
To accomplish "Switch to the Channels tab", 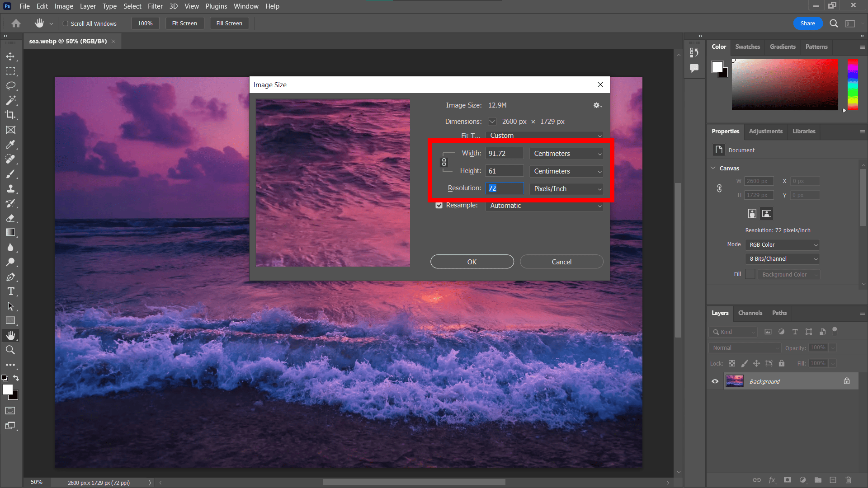I will tap(750, 313).
